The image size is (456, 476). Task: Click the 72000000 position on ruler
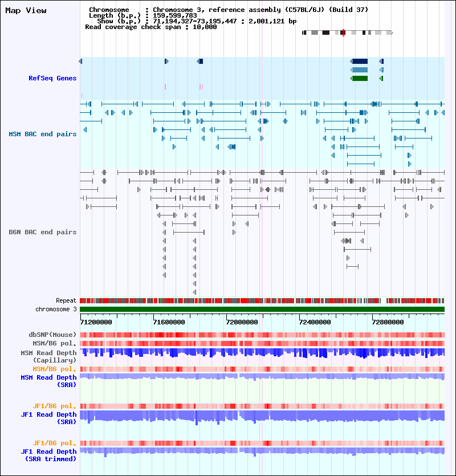click(x=242, y=322)
